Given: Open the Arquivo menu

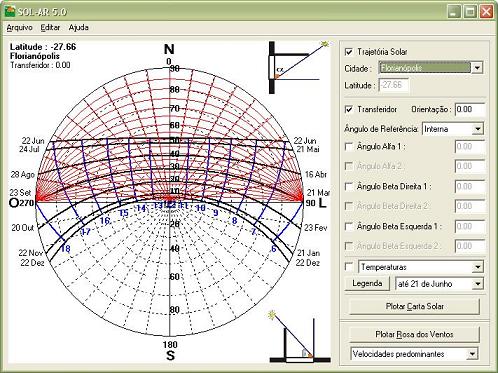Looking at the screenshot, I should pos(20,28).
